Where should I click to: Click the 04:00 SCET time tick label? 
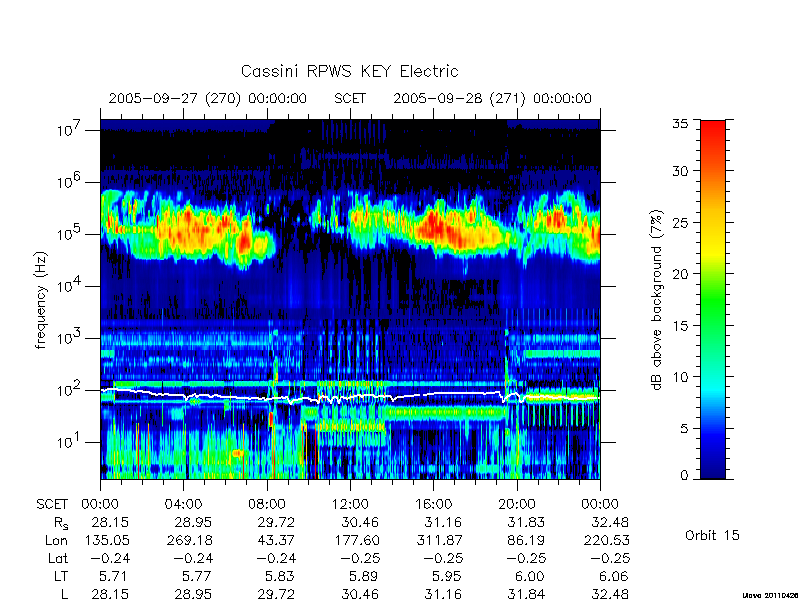[x=183, y=504]
